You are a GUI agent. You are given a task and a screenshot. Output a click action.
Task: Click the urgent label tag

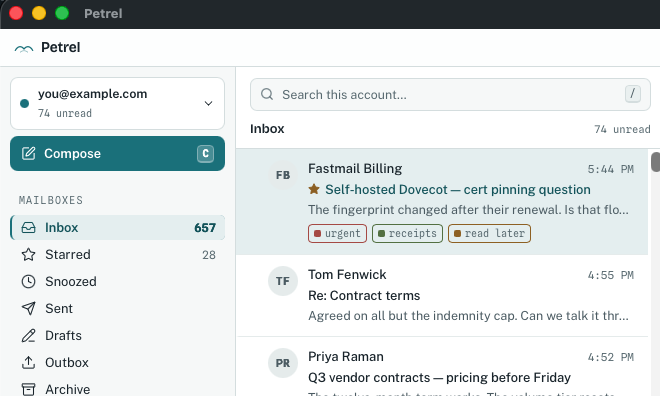(x=337, y=234)
